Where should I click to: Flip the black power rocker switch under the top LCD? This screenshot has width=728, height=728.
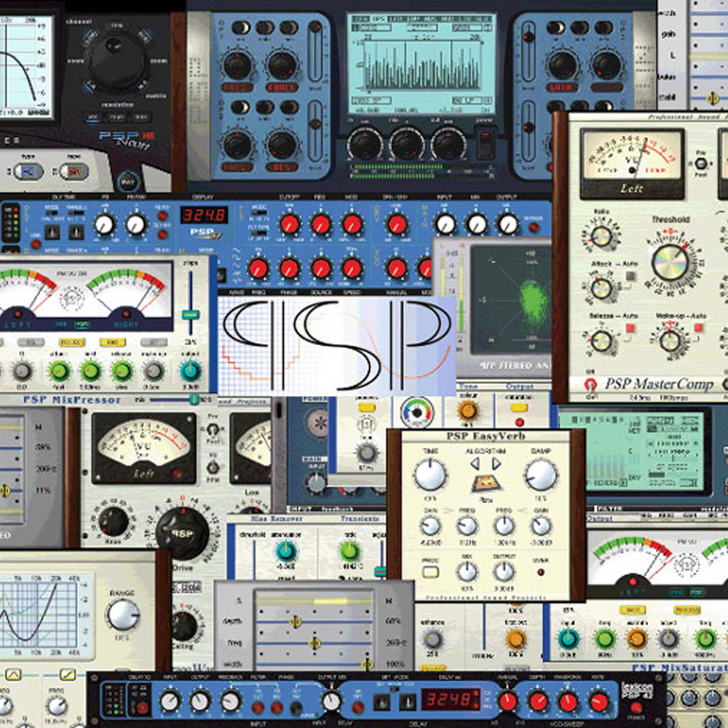tap(485, 144)
